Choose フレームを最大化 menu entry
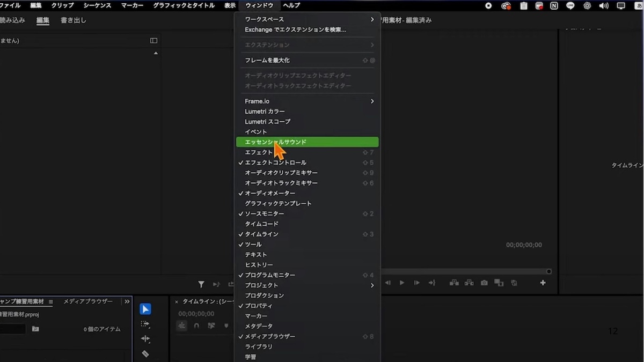Screen dimensions: 644x362 pyautogui.click(x=308, y=60)
